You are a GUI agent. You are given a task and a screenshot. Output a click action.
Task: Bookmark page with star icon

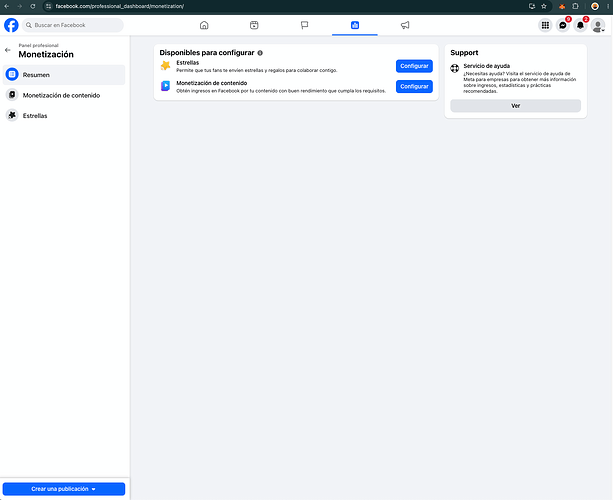(x=544, y=6)
